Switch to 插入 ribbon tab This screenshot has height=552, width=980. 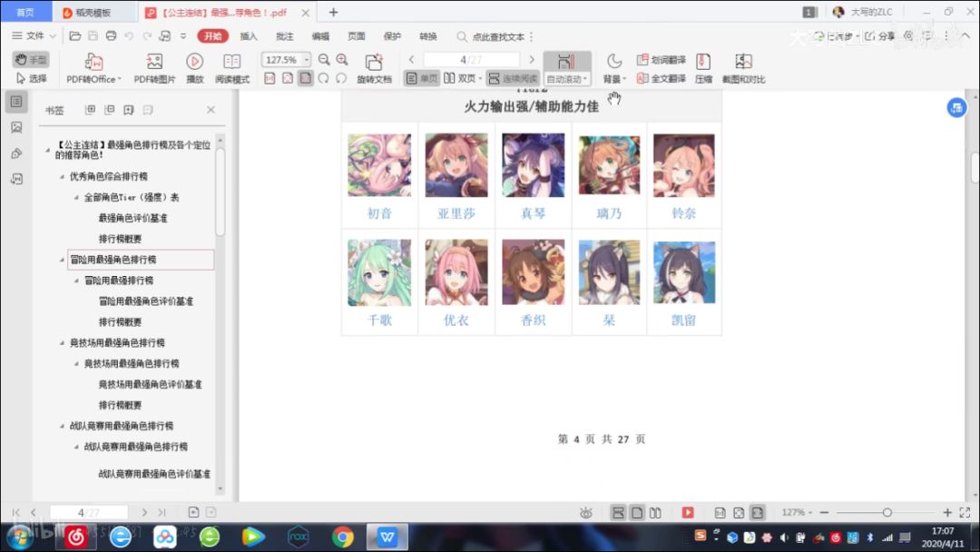[x=248, y=36]
